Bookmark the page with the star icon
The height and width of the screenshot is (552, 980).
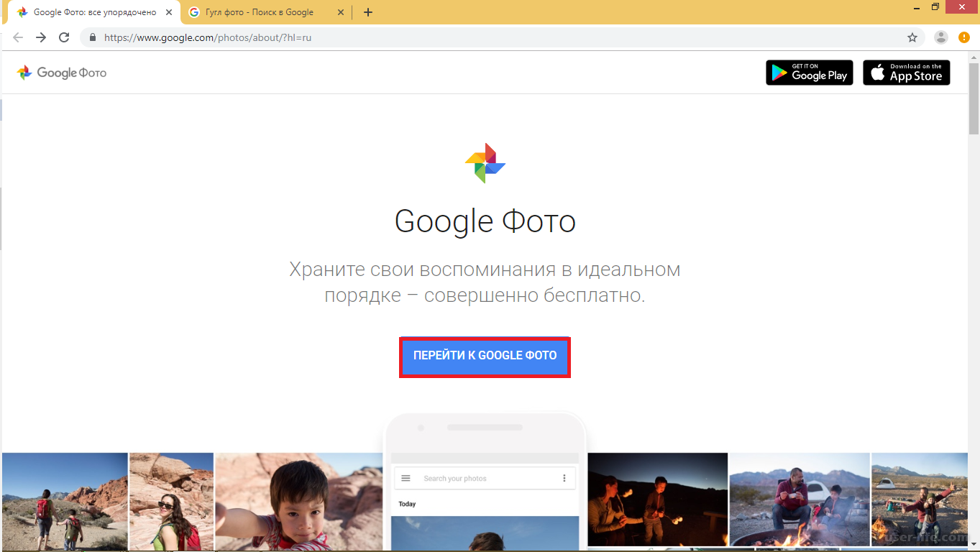coord(912,37)
